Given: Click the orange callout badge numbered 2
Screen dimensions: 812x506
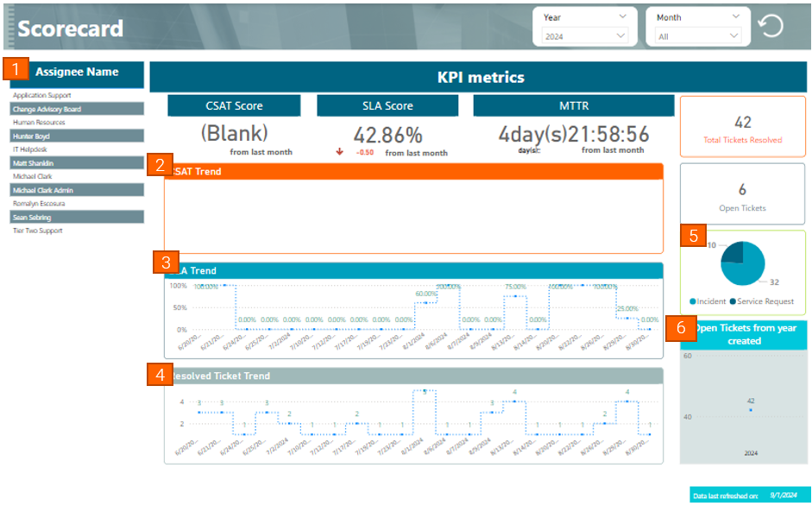Looking at the screenshot, I should point(158,166).
